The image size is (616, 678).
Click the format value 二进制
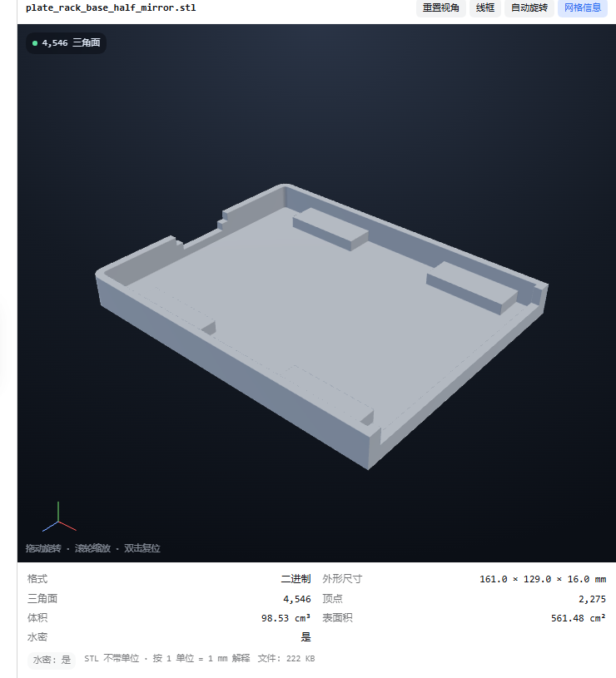(296, 579)
